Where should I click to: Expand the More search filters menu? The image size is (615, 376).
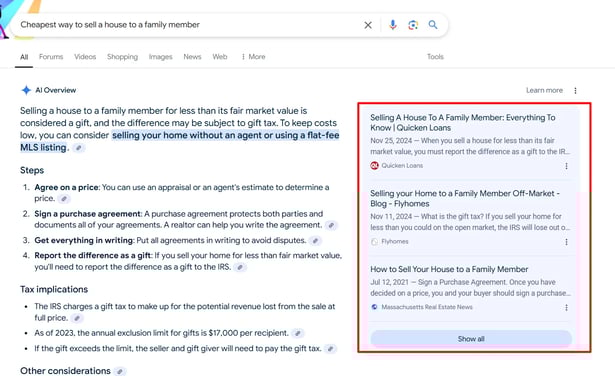253,57
